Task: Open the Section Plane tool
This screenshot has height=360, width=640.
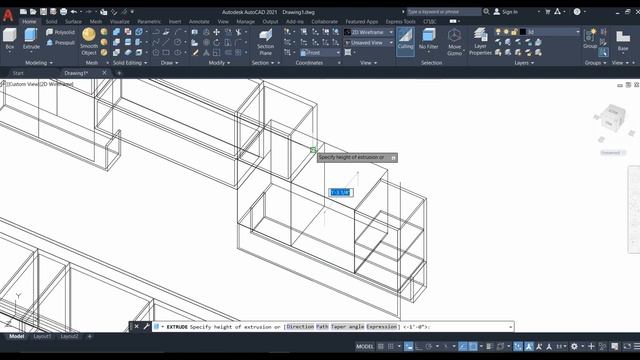Action: click(x=265, y=41)
